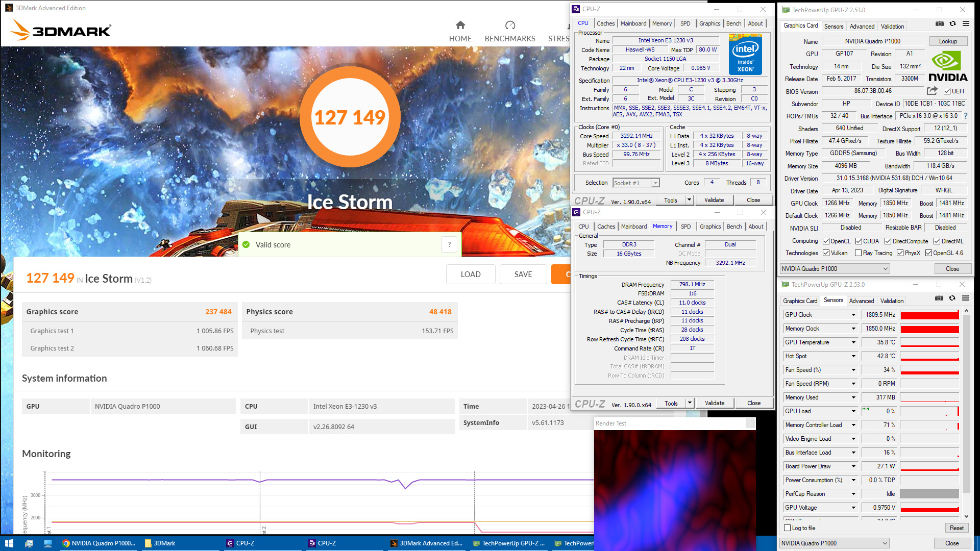The height and width of the screenshot is (551, 980).
Task: Toggle the DirectCompute checkbox
Action: pos(888,241)
